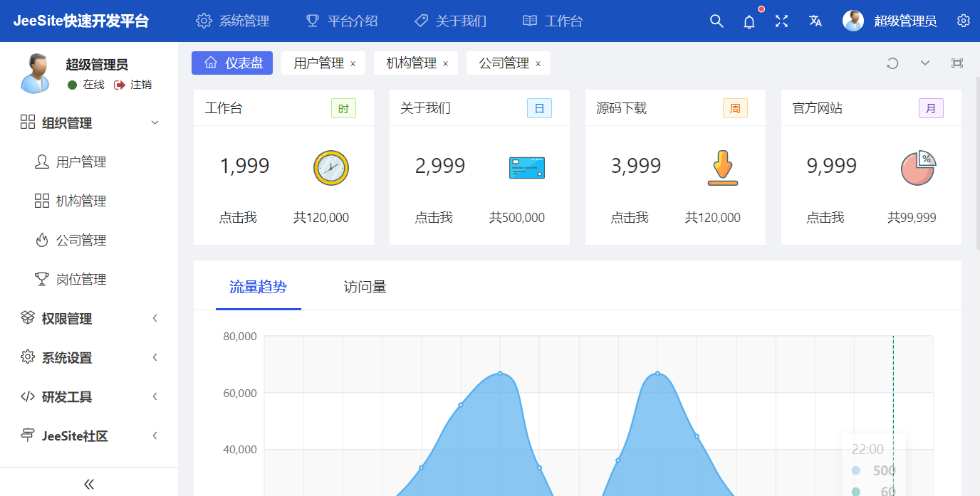The image size is (980, 496).
Task: Click 共500,000 total text
Action: pyautogui.click(x=517, y=218)
